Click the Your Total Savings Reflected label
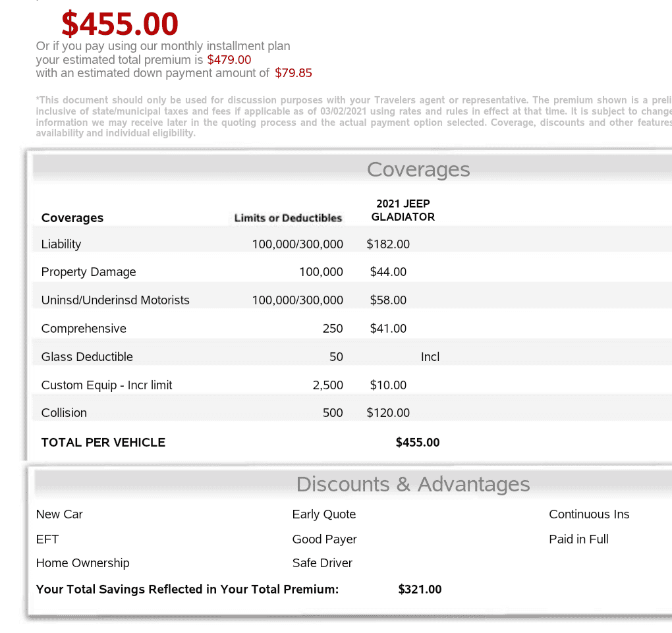This screenshot has height=633, width=672. (x=187, y=590)
